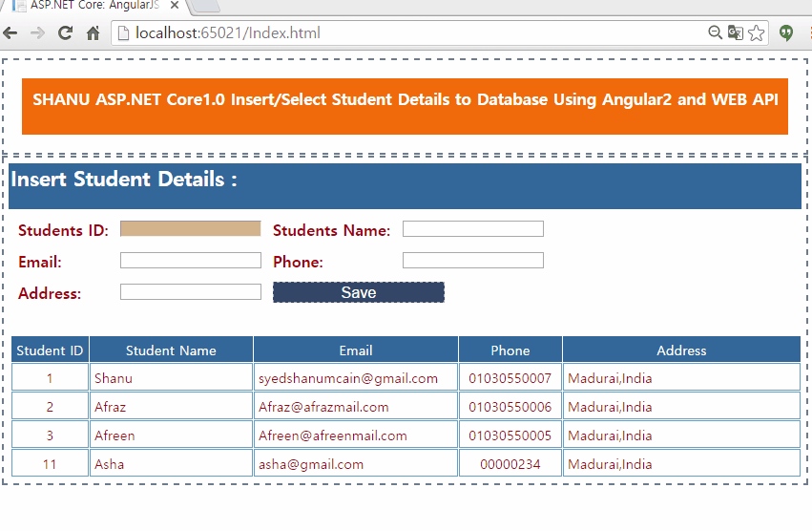Click email asha@gmail.com
Image resolution: width=812 pixels, height=531 pixels.
(x=311, y=464)
